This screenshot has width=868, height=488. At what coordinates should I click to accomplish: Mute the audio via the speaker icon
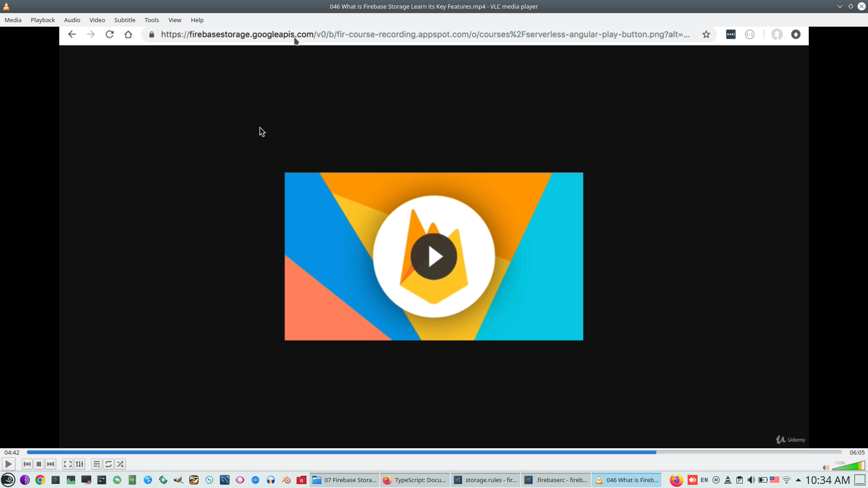pyautogui.click(x=826, y=468)
